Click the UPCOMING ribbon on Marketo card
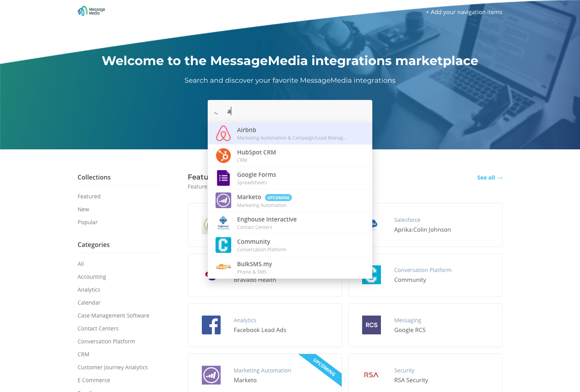This screenshot has width=580, height=392. click(324, 367)
